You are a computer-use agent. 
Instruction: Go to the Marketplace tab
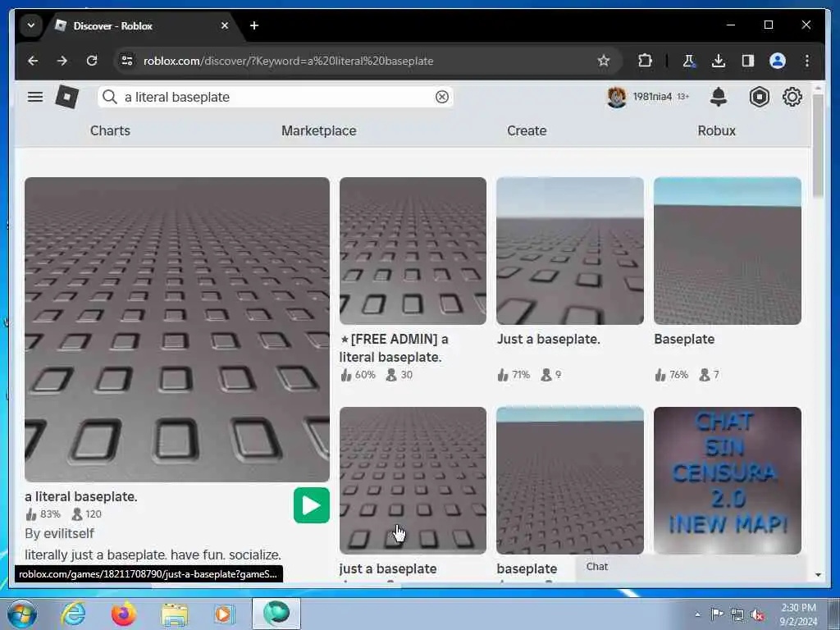[319, 130]
